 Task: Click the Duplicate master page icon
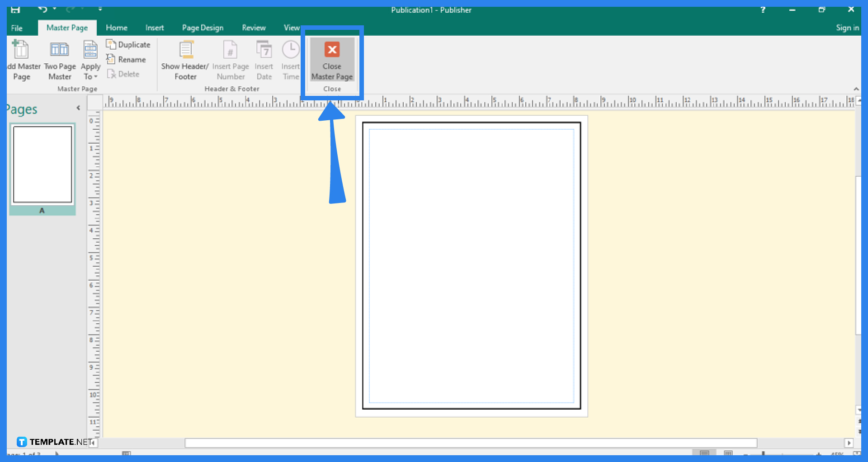pyautogui.click(x=128, y=44)
